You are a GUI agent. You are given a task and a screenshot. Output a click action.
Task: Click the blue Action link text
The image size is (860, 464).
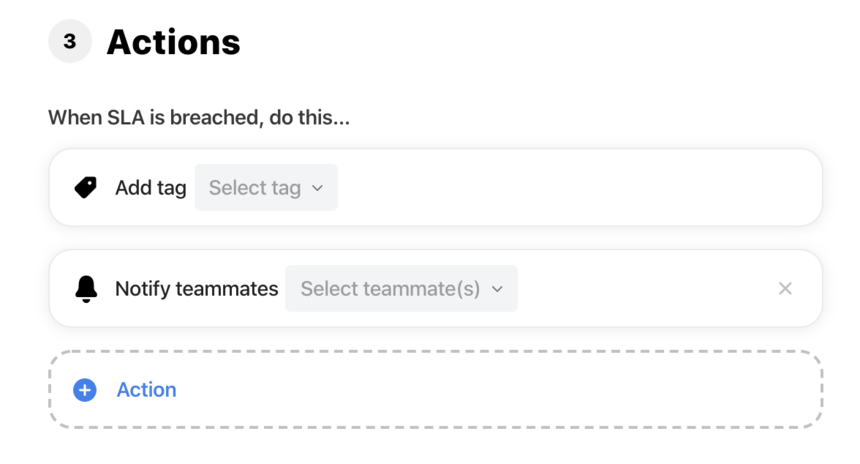(146, 390)
